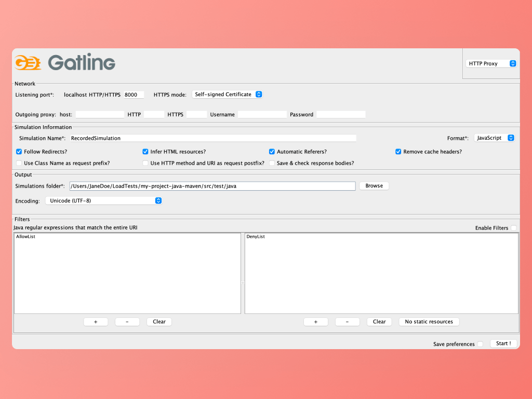Clear the AllowList

click(x=159, y=322)
